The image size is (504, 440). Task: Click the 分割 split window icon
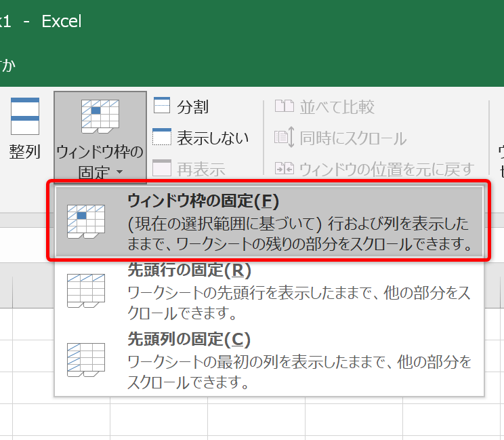click(x=162, y=106)
